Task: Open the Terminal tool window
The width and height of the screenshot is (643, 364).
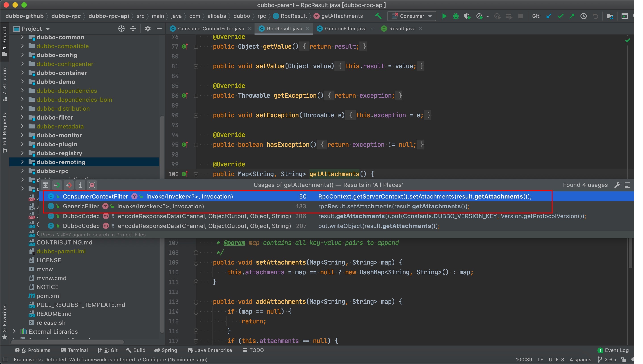Action: [74, 350]
